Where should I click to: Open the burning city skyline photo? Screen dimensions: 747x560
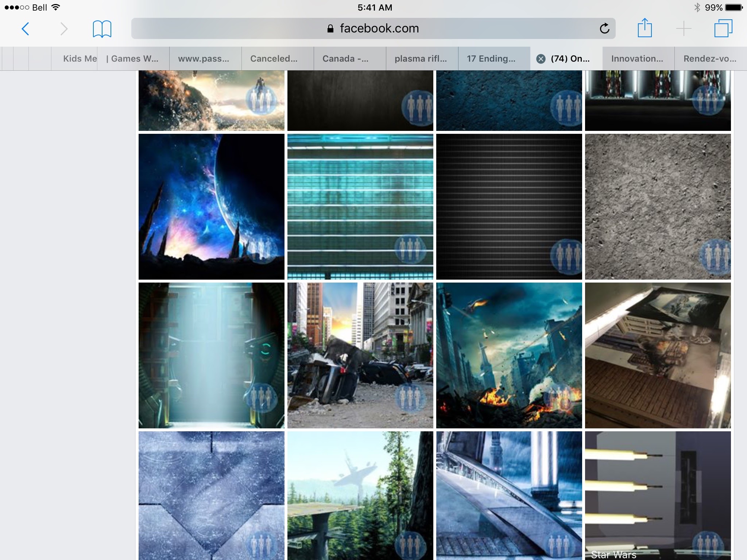509,355
